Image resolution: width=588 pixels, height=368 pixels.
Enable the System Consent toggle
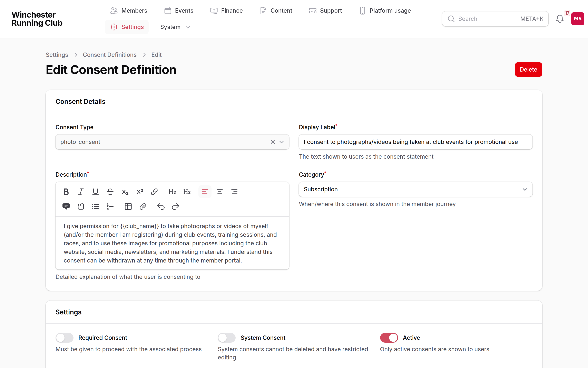[226, 338]
